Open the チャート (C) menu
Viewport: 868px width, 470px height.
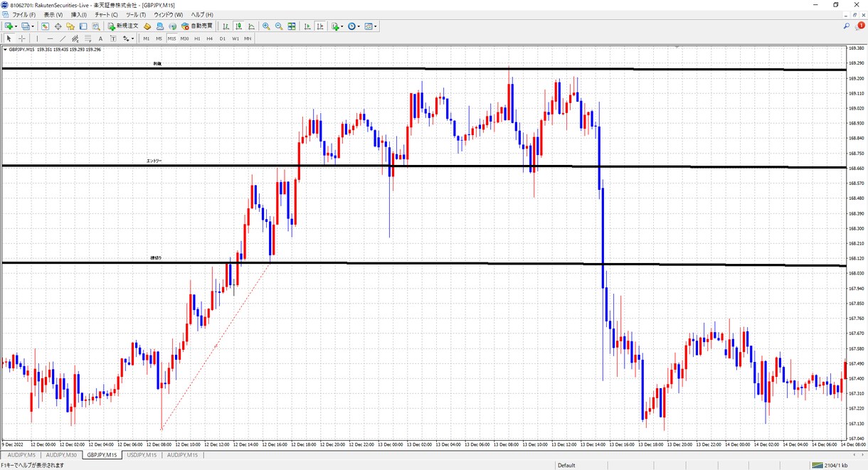point(106,14)
